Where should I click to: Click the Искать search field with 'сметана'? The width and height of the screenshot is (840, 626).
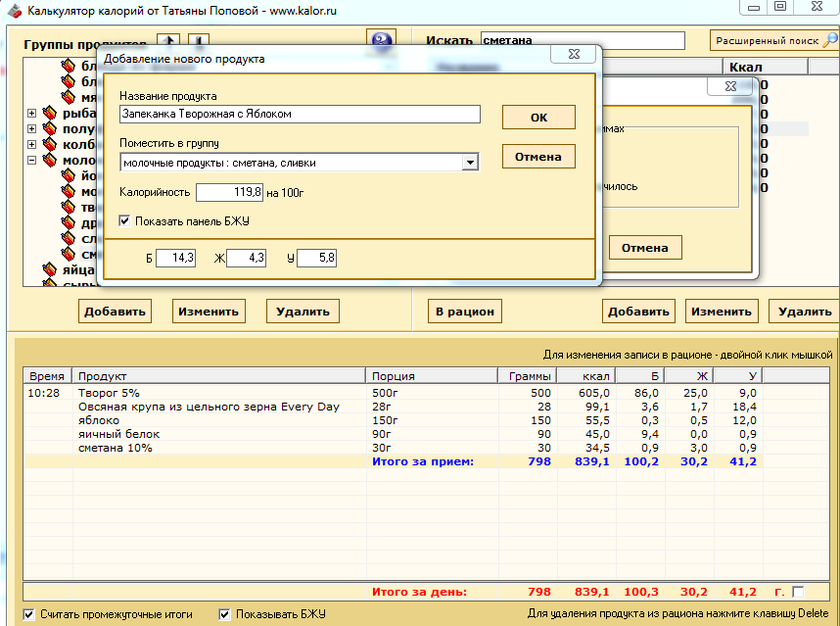pos(583,41)
